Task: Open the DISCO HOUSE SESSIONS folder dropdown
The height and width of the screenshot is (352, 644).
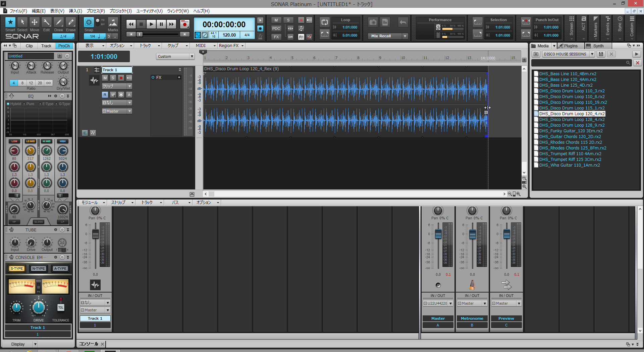Action: coord(592,54)
